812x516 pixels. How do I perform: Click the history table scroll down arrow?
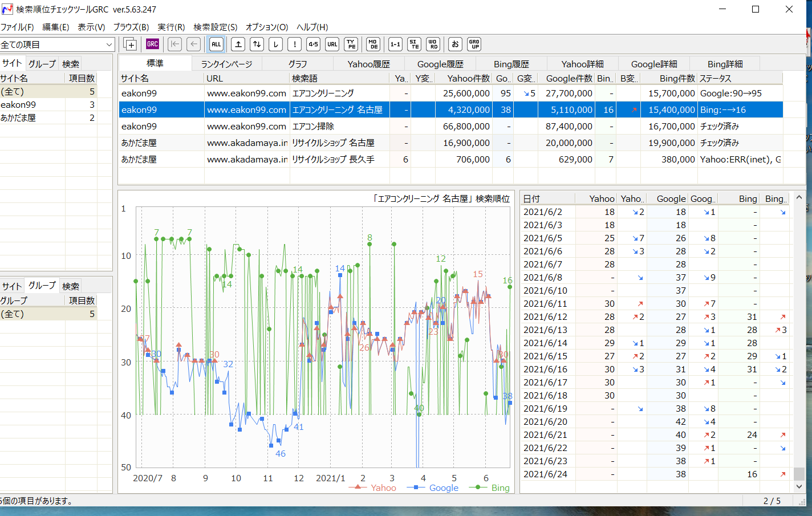tap(799, 486)
